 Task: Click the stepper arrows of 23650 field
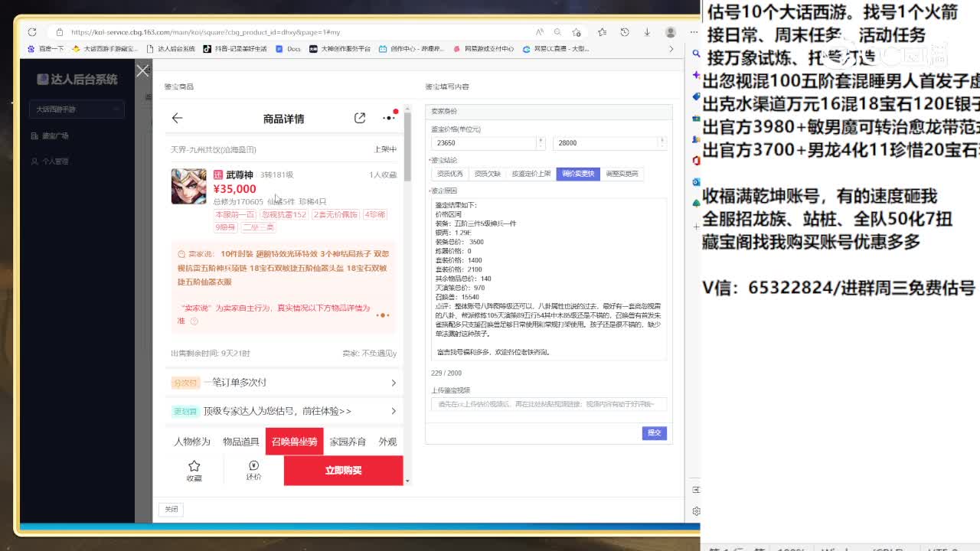541,143
